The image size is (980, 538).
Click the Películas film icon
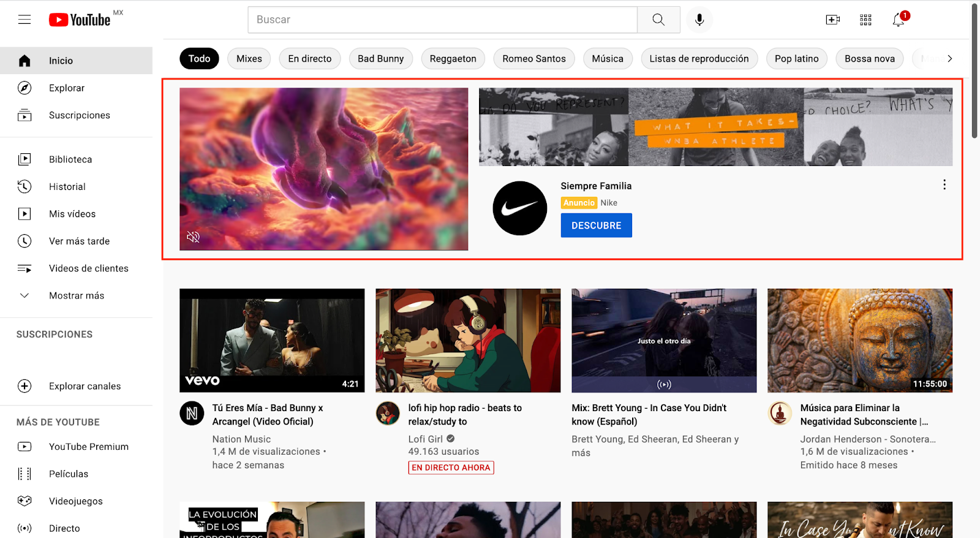24,474
